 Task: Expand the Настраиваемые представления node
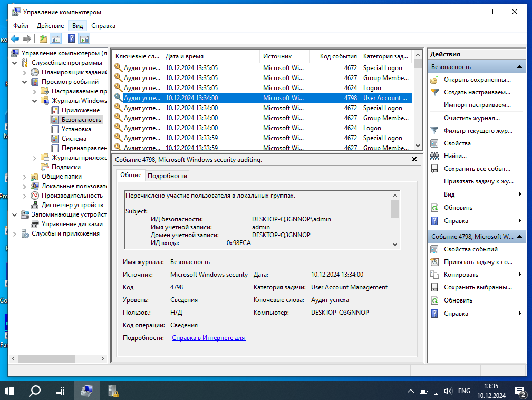tap(35, 91)
